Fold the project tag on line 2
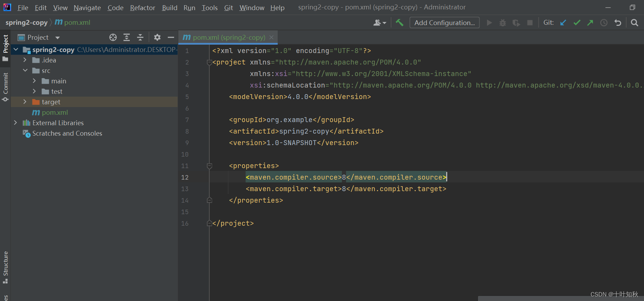Screen dimensions: 644x301 pos(209,62)
